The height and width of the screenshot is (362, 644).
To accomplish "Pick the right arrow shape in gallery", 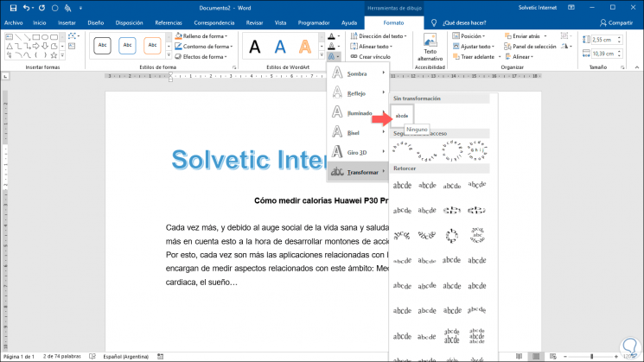I will [36, 46].
